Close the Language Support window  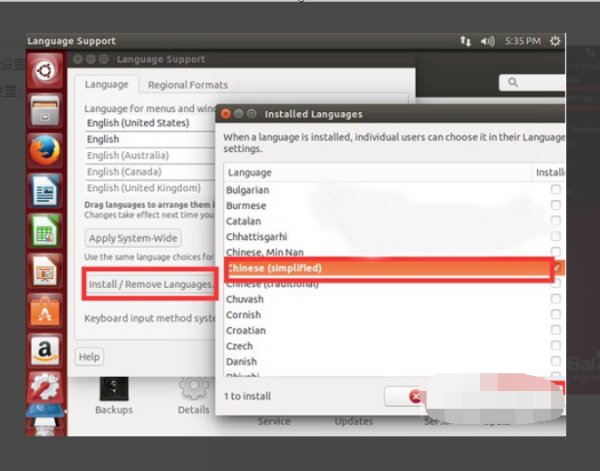[x=78, y=59]
